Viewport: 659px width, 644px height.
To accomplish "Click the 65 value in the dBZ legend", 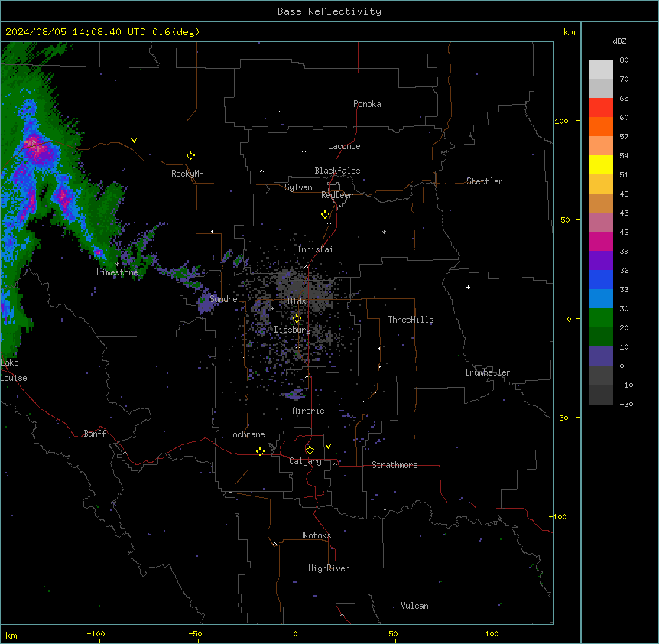I will point(624,99).
